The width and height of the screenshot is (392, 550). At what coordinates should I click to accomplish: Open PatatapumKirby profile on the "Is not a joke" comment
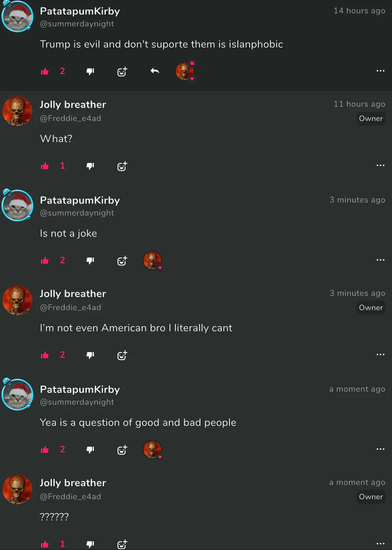pos(80,200)
